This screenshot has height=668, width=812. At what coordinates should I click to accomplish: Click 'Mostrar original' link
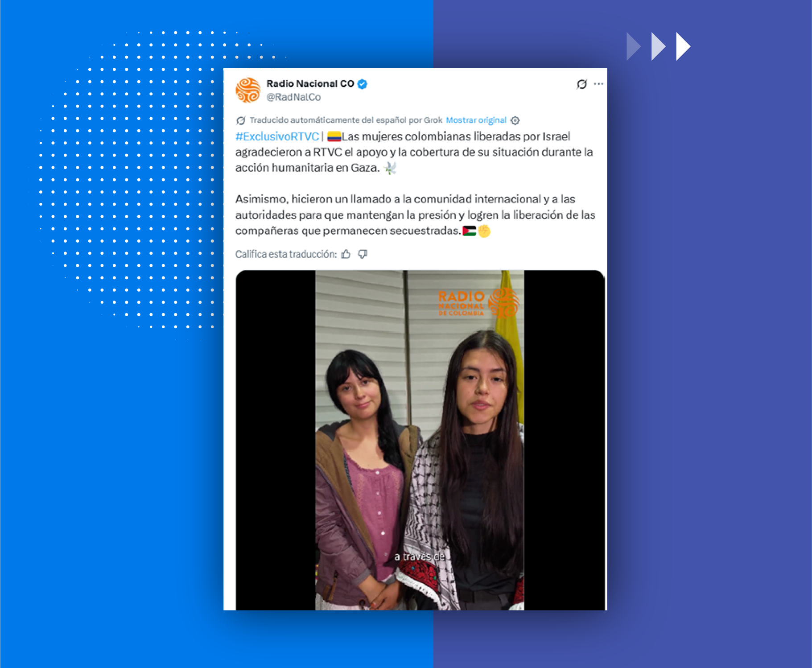coord(476,120)
